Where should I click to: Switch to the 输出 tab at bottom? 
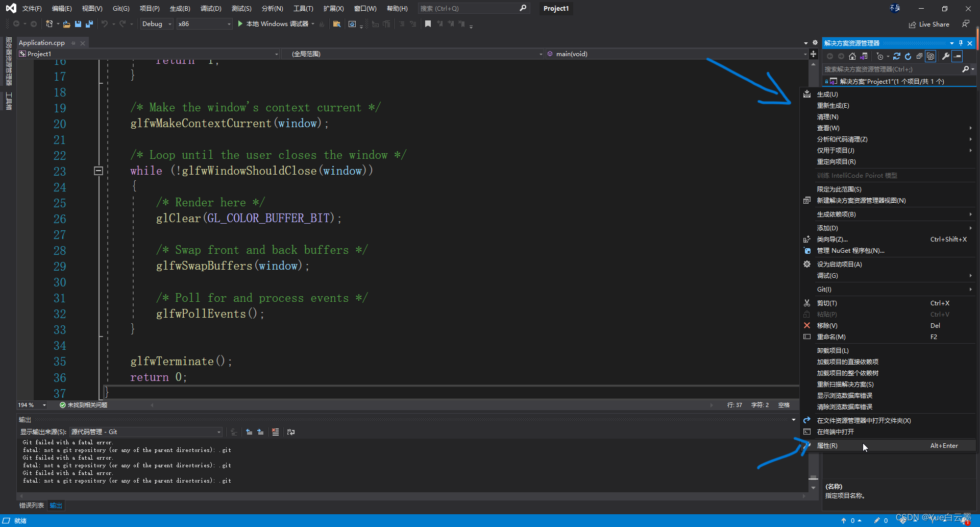[x=56, y=506]
